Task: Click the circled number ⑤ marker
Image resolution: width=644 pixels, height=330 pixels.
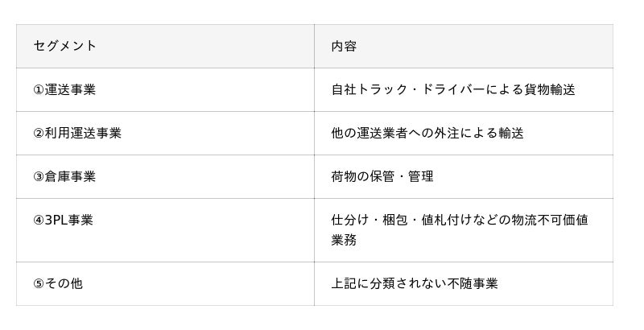Action: pos(39,283)
